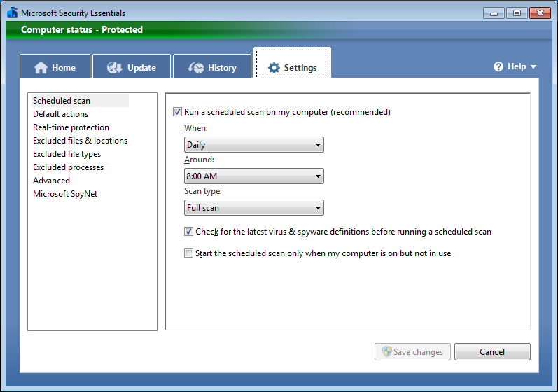Viewport: 558px width, 392px height.
Task: Select Real-time protection in settings list
Action: tap(71, 127)
